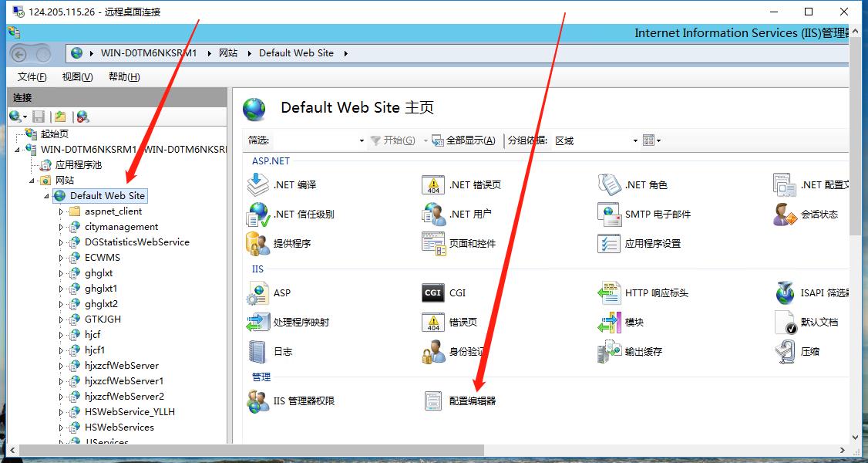
Task: Open the 帮助(H) menu
Action: click(x=124, y=77)
